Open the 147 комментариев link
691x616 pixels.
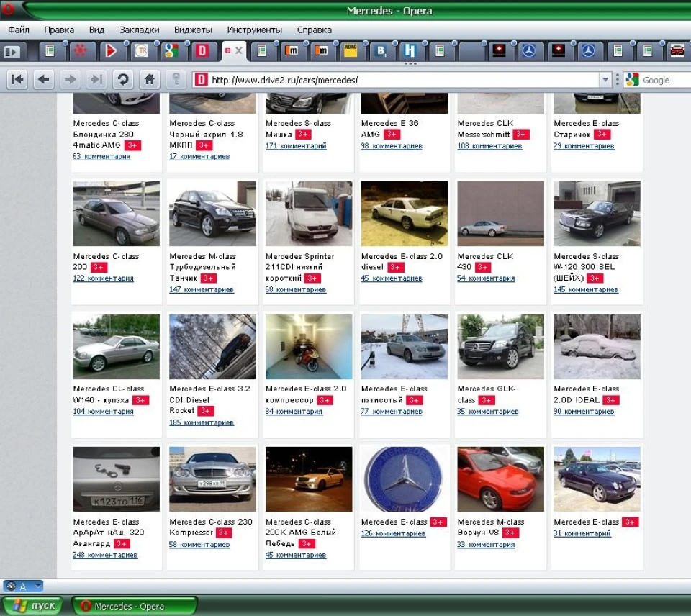click(x=202, y=289)
